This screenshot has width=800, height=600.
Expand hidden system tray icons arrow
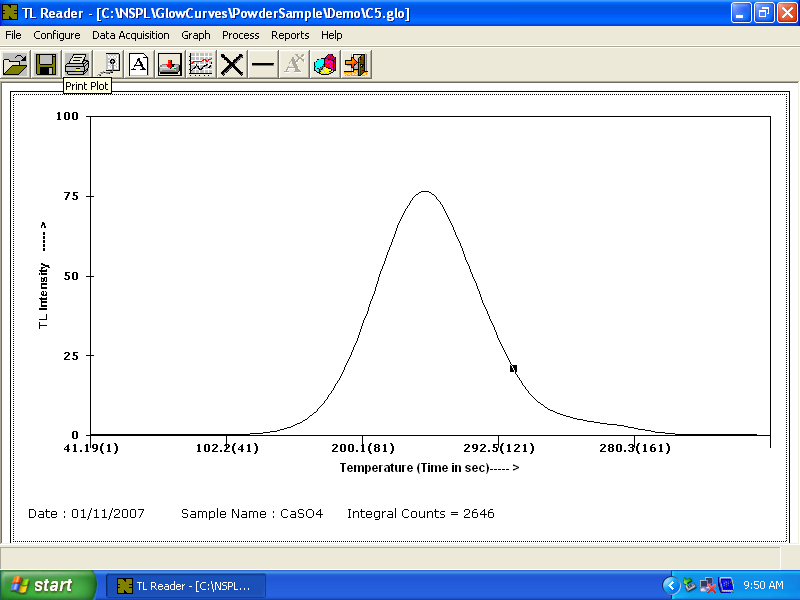click(x=671, y=585)
